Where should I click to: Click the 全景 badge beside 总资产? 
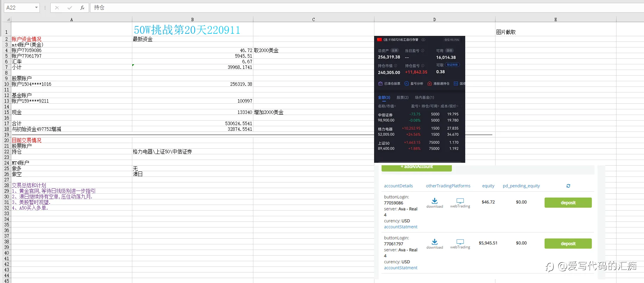point(394,50)
